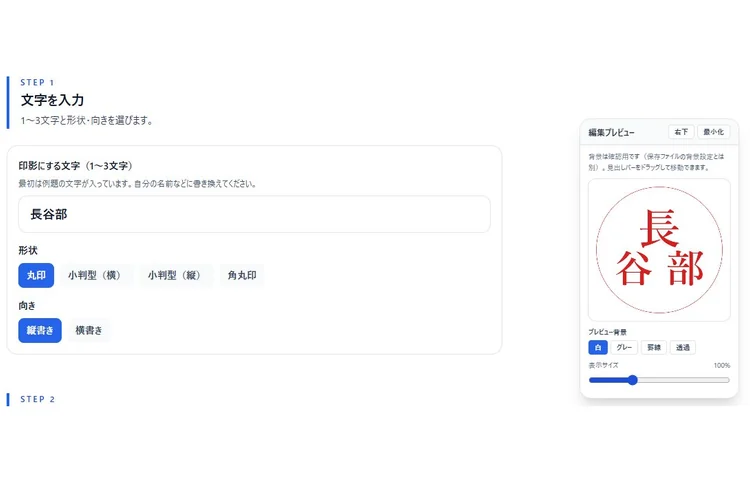Choose the 小判型（横） shape
Screen dimensions: 750x482
coord(96,275)
